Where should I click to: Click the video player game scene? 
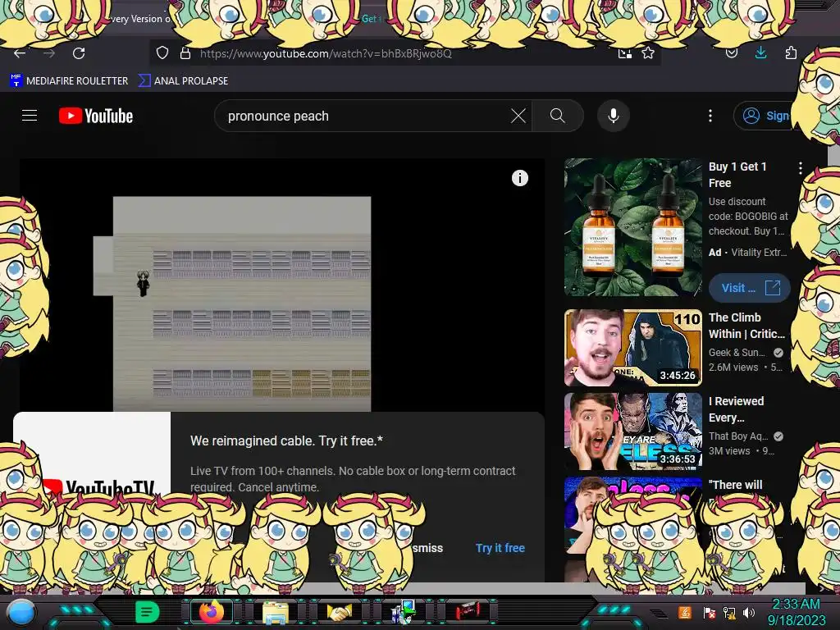click(x=242, y=304)
